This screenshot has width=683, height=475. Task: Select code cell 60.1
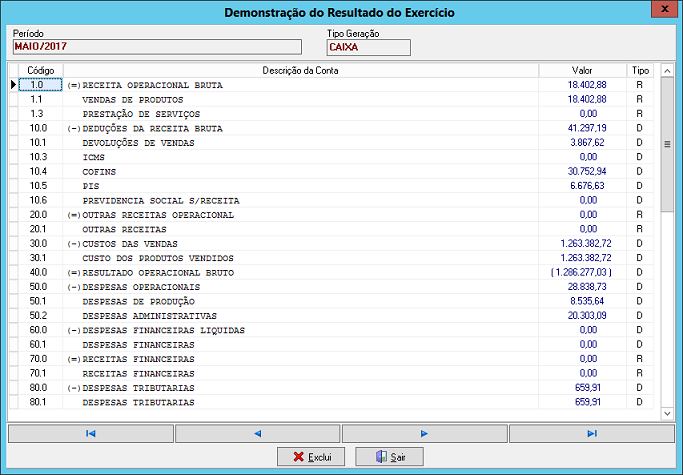41,344
